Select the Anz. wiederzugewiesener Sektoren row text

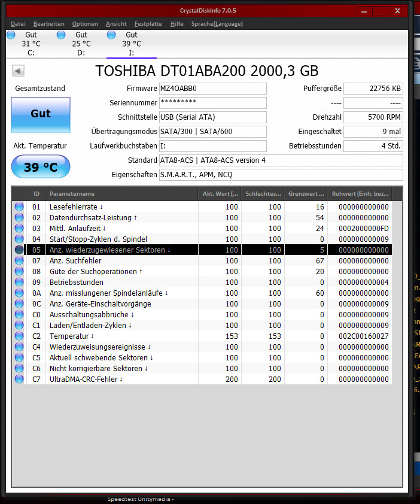pyautogui.click(x=110, y=250)
